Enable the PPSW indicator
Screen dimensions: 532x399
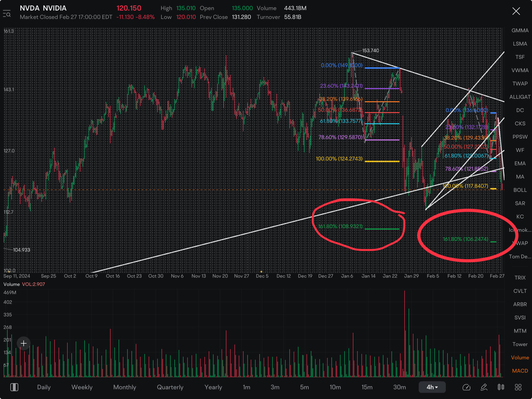coord(520,137)
